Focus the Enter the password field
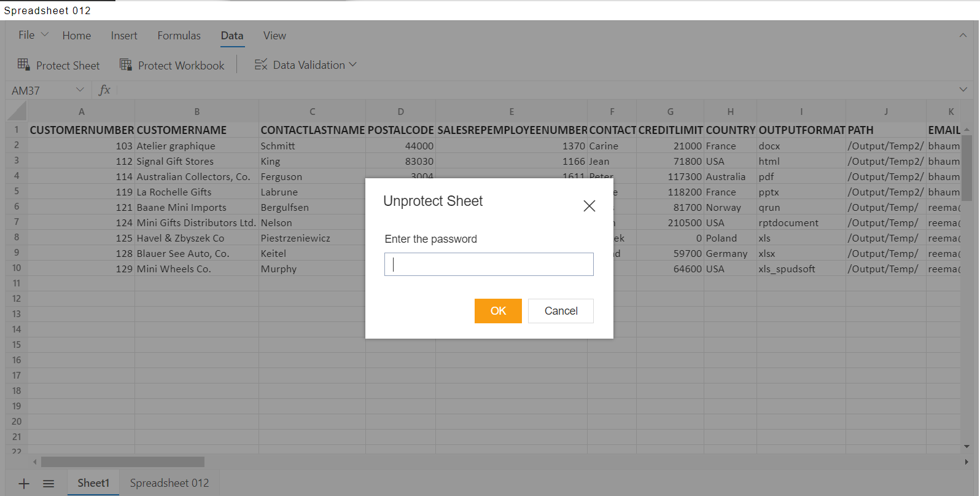The height and width of the screenshot is (496, 980). click(489, 264)
